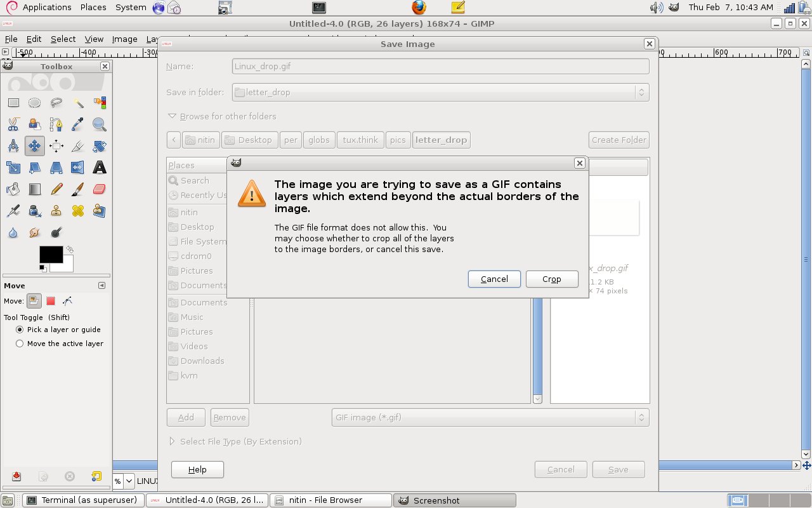Reset tool options to default values

click(96, 476)
